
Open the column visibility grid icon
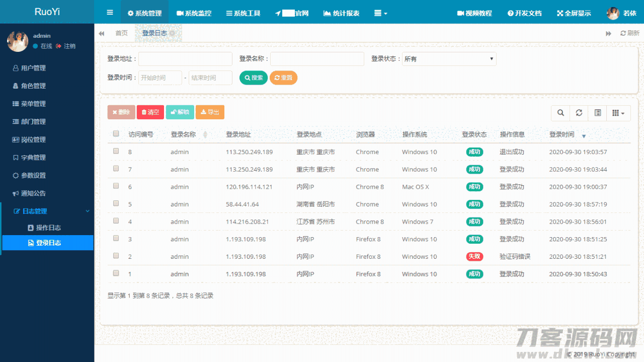coord(616,113)
